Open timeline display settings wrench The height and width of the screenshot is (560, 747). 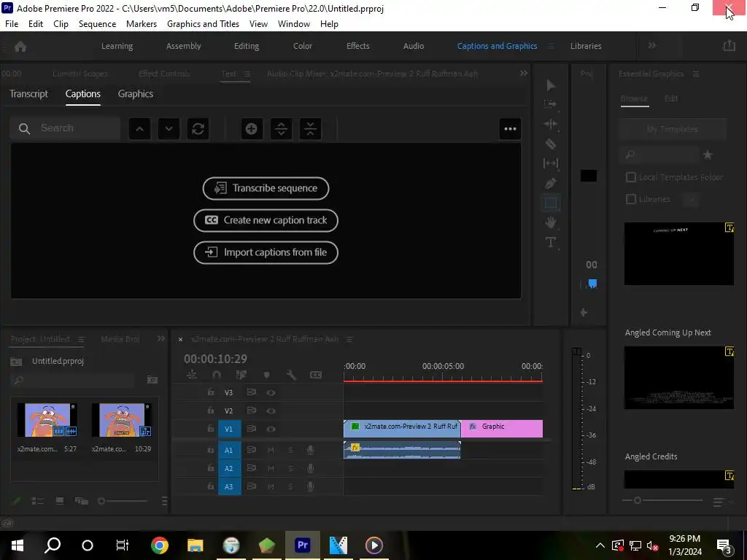point(291,375)
